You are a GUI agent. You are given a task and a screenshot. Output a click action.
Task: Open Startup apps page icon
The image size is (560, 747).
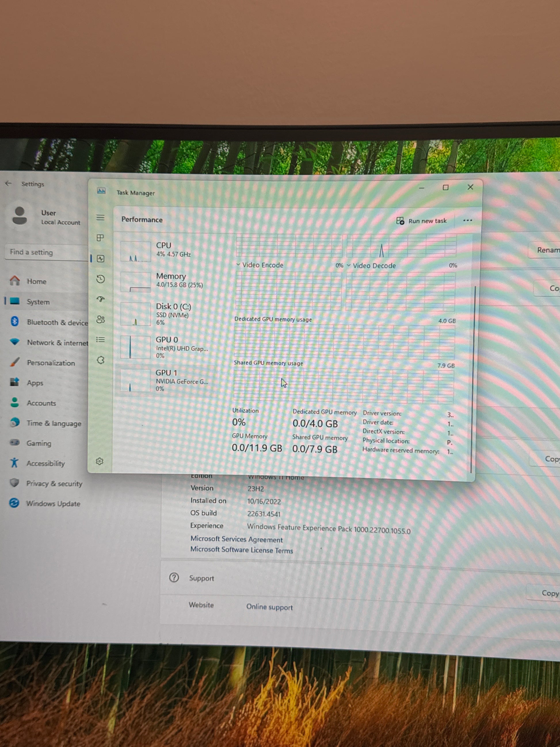(101, 299)
